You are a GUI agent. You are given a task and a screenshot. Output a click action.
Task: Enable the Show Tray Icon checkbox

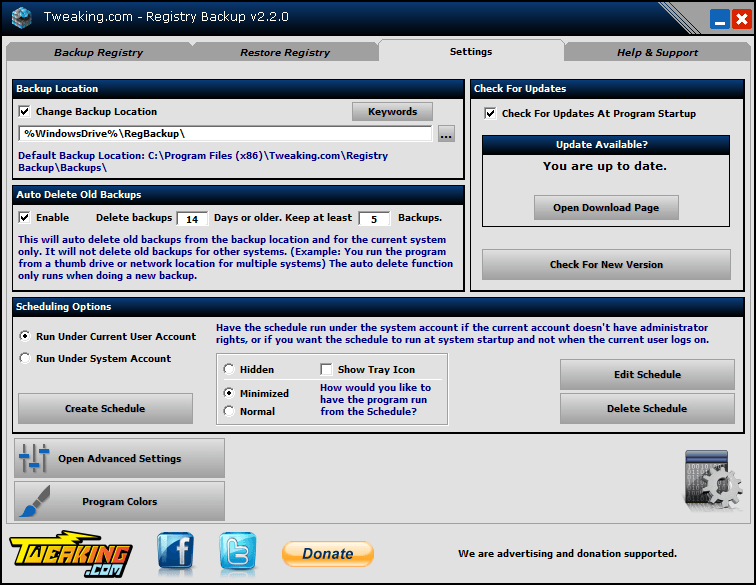coord(326,369)
